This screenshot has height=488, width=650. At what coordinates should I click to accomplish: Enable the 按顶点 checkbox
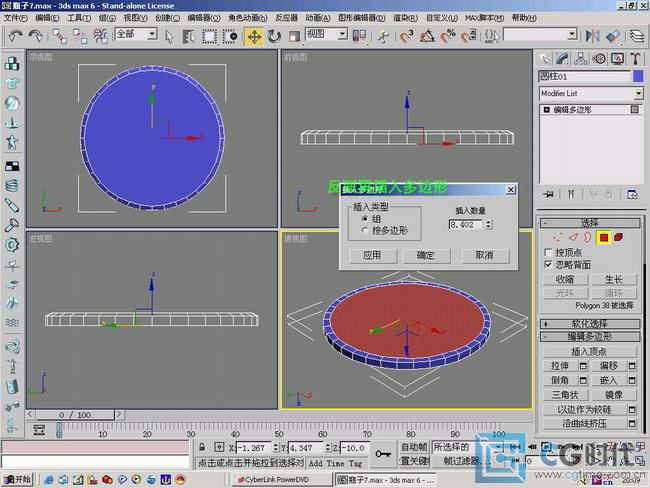click(x=548, y=252)
